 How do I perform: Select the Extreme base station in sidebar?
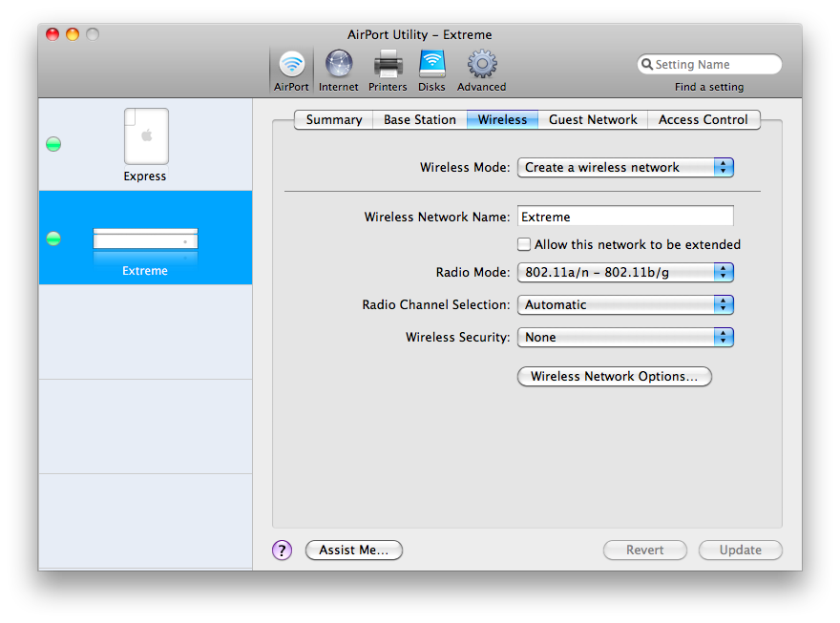[146, 238]
